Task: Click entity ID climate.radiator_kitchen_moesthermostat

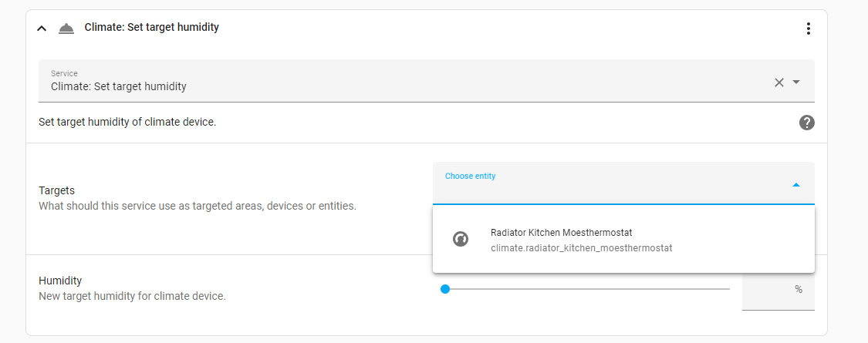Action: tap(581, 248)
